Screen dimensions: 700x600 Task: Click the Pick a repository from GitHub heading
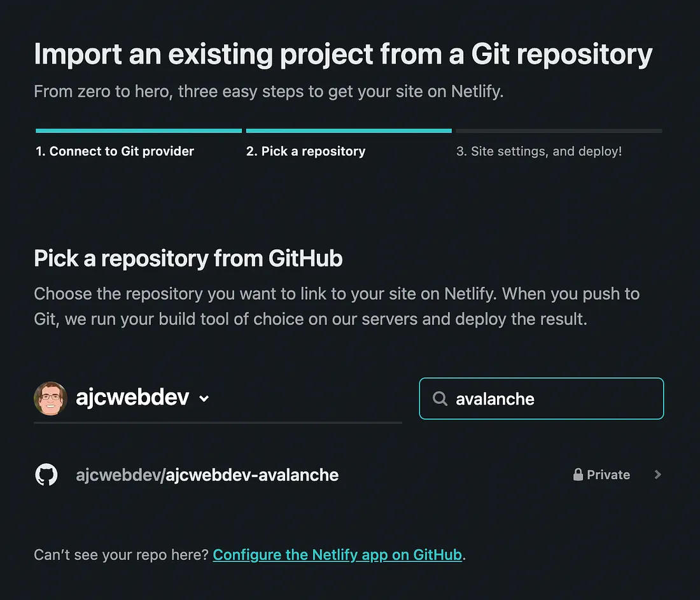188,258
